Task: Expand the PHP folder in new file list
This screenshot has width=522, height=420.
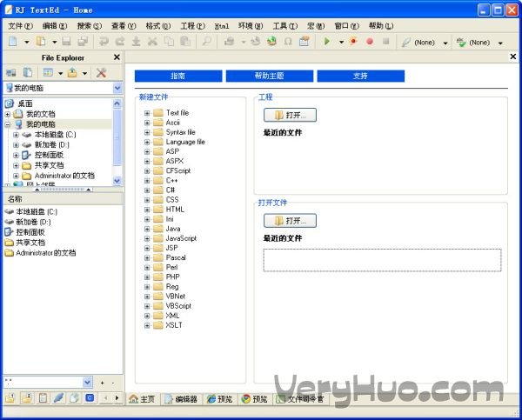Action: pyautogui.click(x=147, y=277)
